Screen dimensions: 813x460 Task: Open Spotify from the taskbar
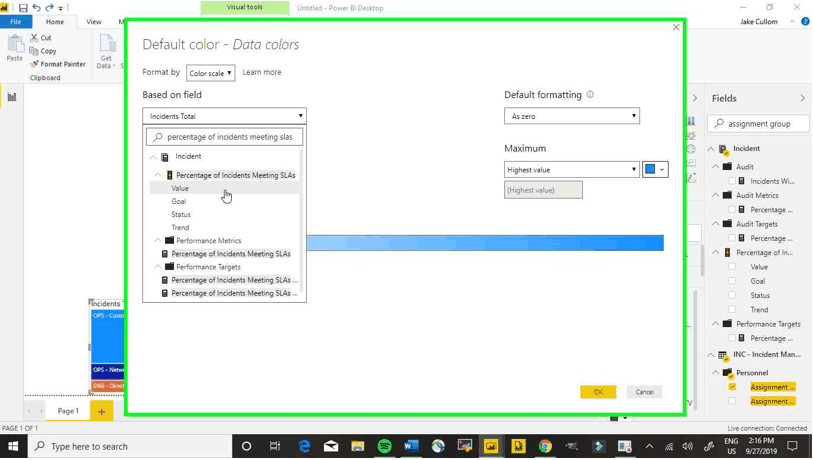tap(385, 447)
